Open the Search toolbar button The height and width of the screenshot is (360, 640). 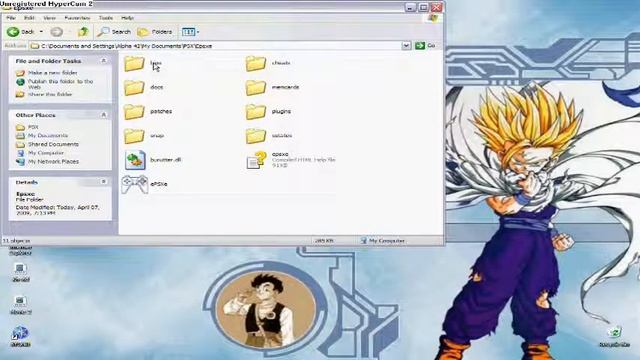[114, 31]
